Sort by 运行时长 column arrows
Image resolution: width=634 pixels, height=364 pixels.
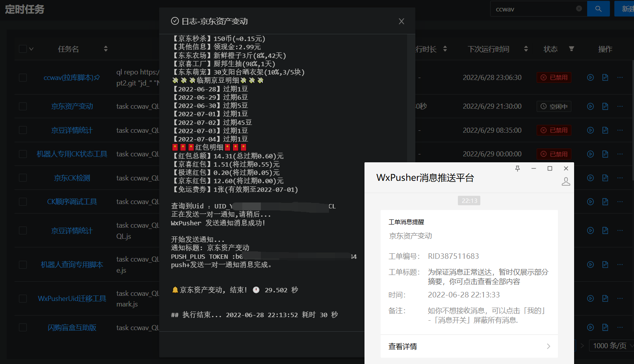coord(445,49)
